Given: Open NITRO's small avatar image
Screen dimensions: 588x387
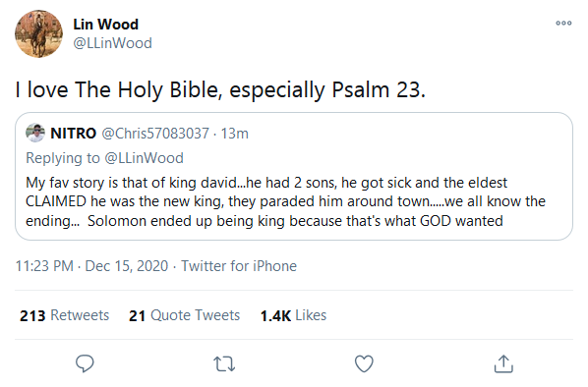Looking at the screenshot, I should click(x=35, y=133).
